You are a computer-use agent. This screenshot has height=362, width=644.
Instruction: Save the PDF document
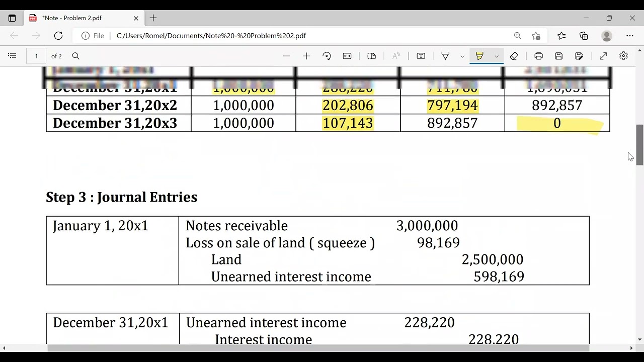click(559, 56)
